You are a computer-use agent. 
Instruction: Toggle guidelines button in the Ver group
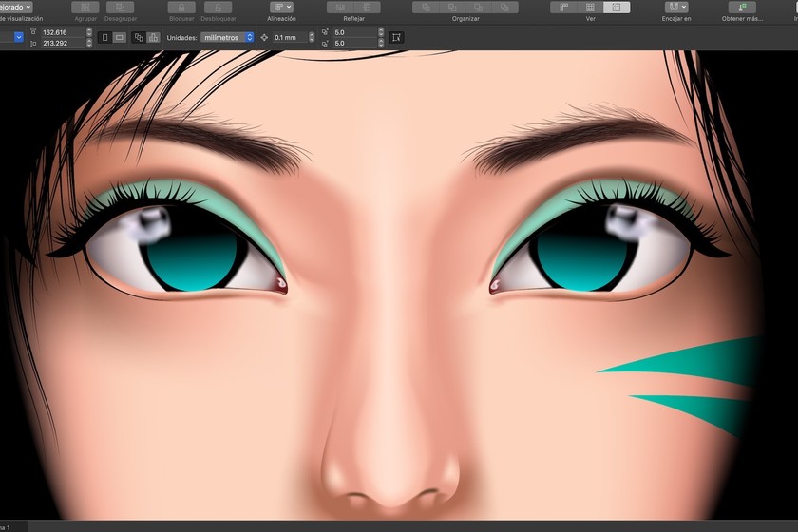(616, 7)
